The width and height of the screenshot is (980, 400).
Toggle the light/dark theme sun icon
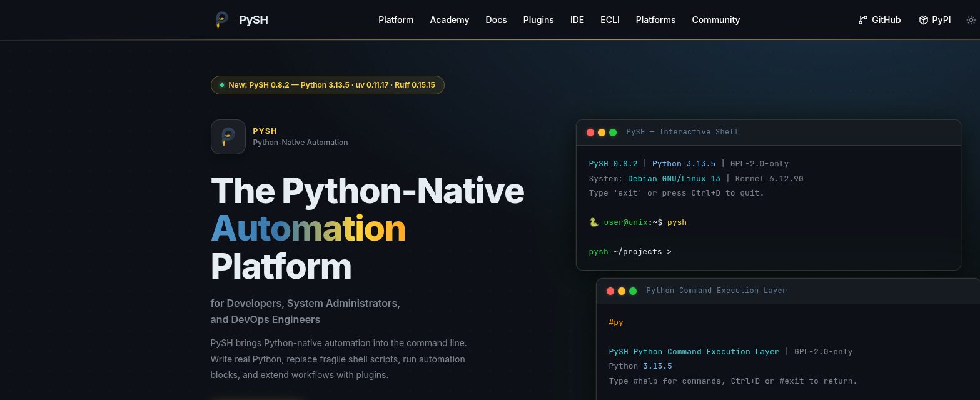[x=971, y=20]
